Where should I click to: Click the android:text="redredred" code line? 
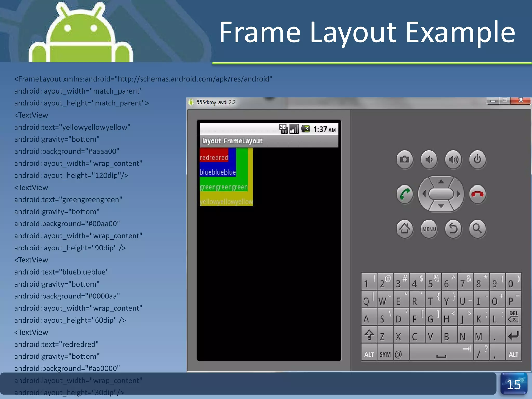(x=56, y=344)
